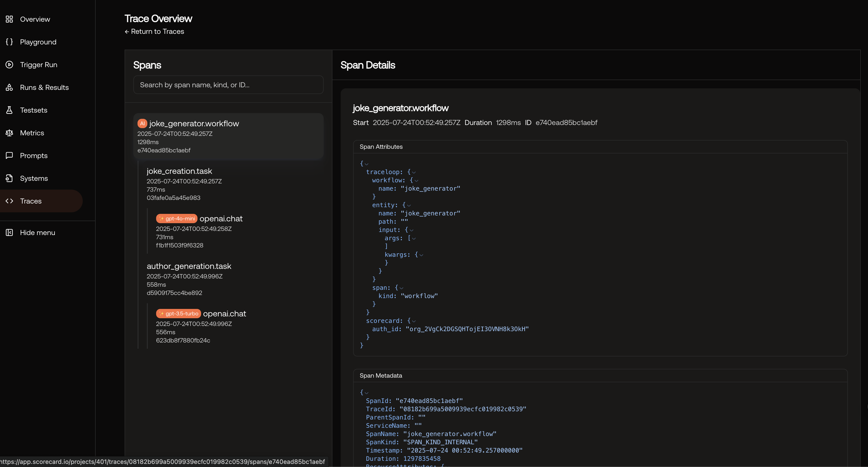Viewport: 868px width, 467px height.
Task: Click the Playground braces icon
Action: tap(9, 42)
